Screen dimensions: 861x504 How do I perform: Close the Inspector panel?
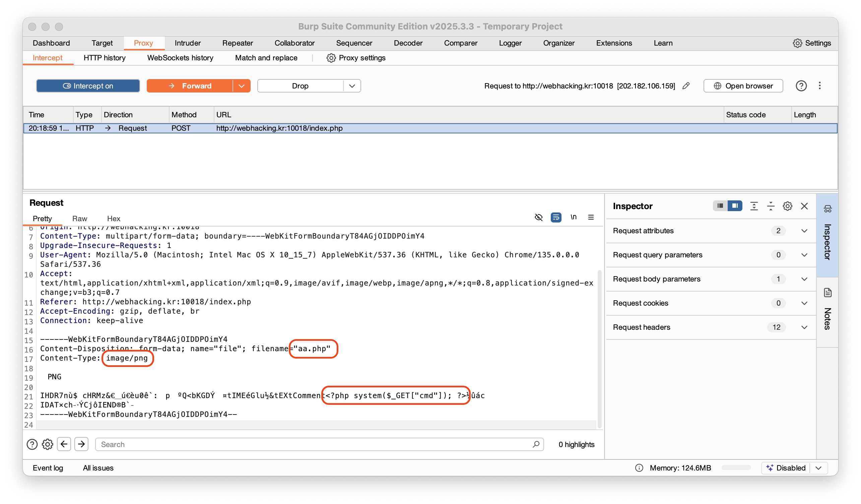coord(804,206)
